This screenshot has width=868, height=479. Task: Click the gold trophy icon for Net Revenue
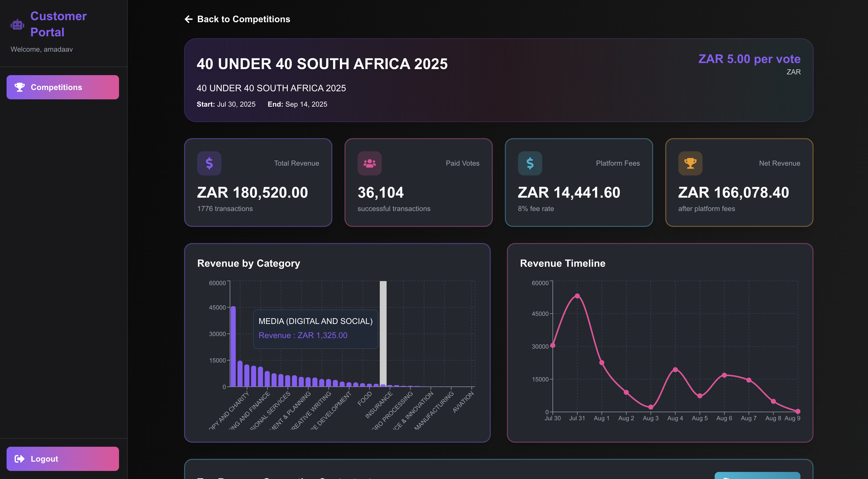coord(690,163)
